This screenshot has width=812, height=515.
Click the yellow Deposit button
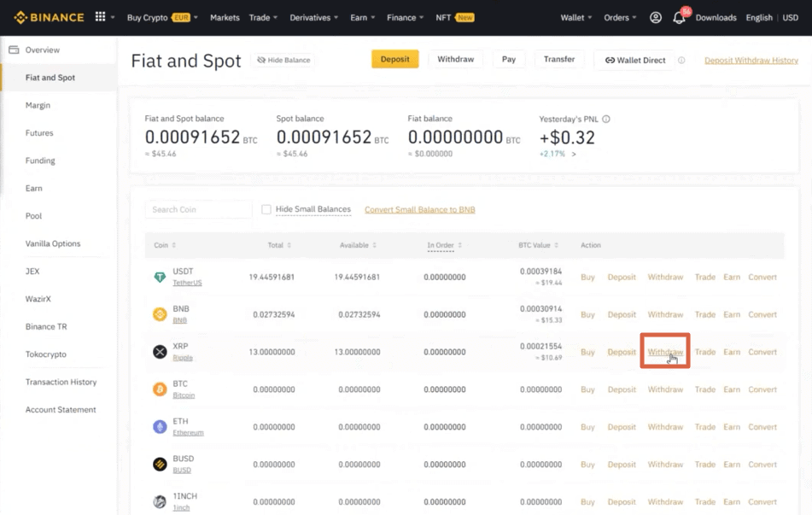pyautogui.click(x=395, y=59)
